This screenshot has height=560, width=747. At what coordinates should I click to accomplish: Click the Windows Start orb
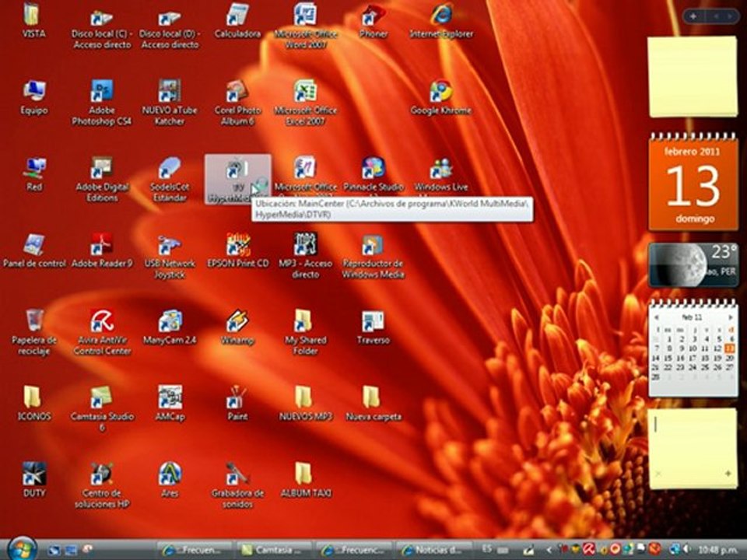[22, 548]
